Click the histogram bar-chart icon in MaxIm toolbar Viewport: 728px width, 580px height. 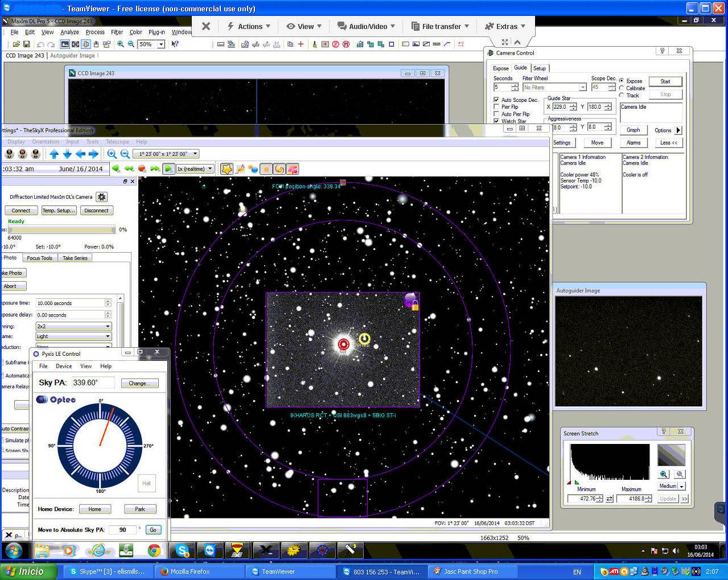360,44
